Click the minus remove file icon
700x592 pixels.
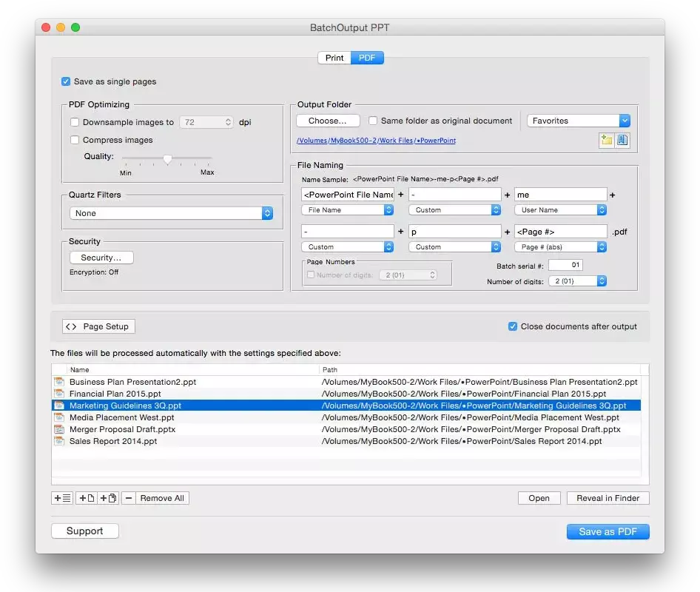coord(129,498)
